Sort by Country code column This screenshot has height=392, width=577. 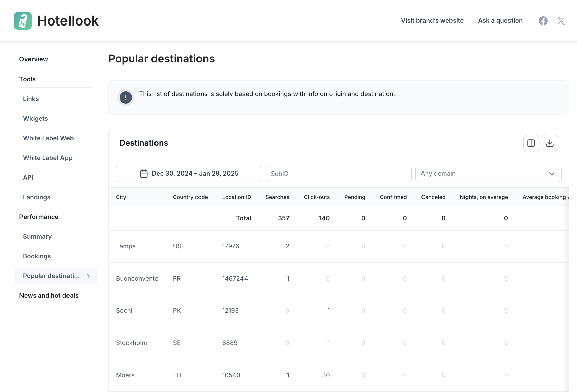(x=190, y=197)
